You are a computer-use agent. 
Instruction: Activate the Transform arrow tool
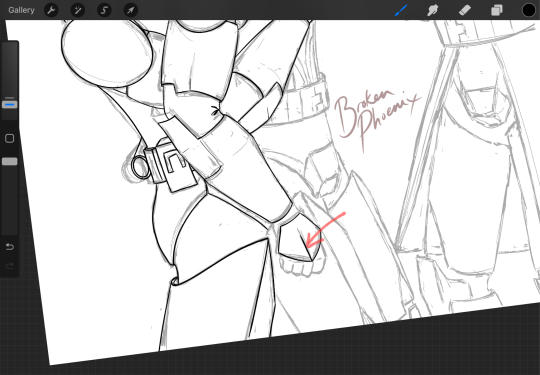point(131,10)
